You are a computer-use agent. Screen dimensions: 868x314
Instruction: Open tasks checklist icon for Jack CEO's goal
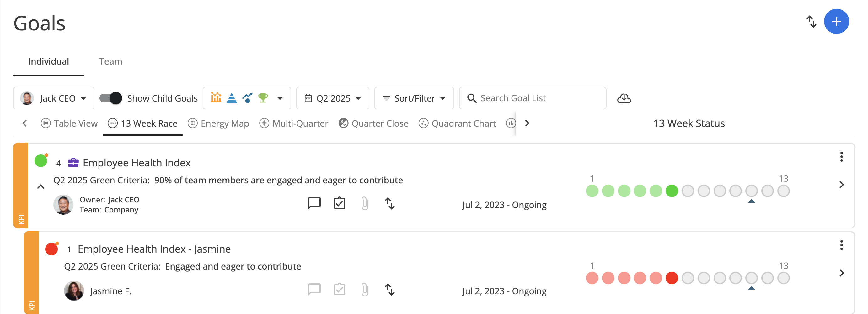(x=339, y=203)
